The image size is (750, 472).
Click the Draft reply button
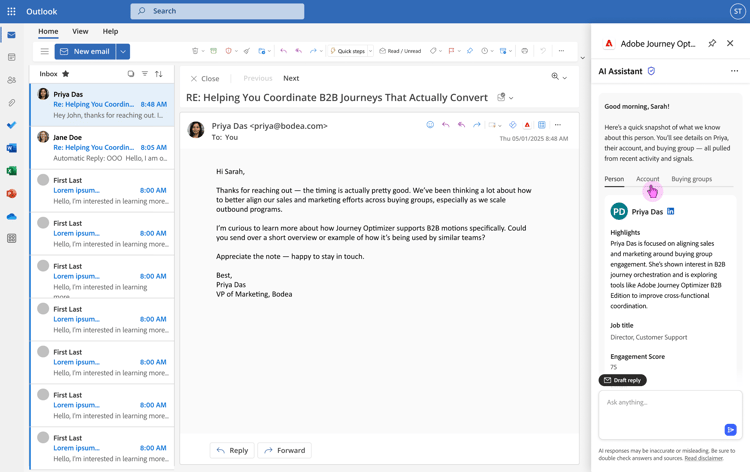(623, 380)
